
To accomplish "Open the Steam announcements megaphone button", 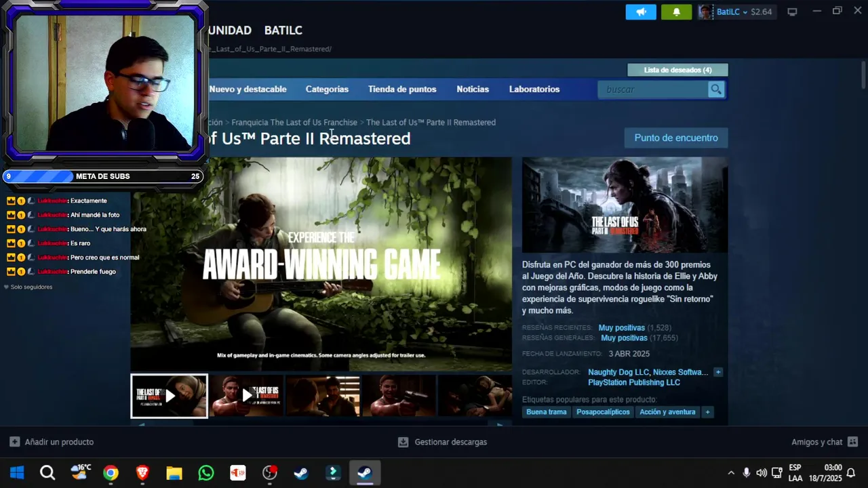I will tap(641, 12).
